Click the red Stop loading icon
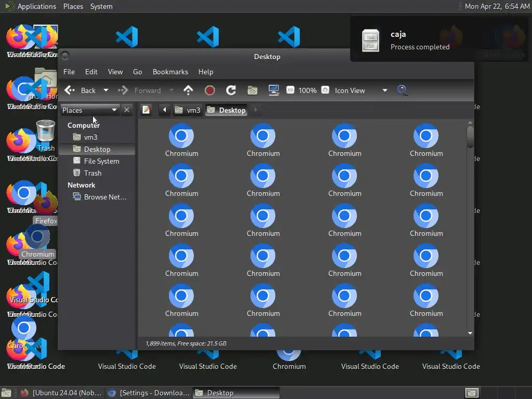532x399 pixels. pyautogui.click(x=210, y=90)
